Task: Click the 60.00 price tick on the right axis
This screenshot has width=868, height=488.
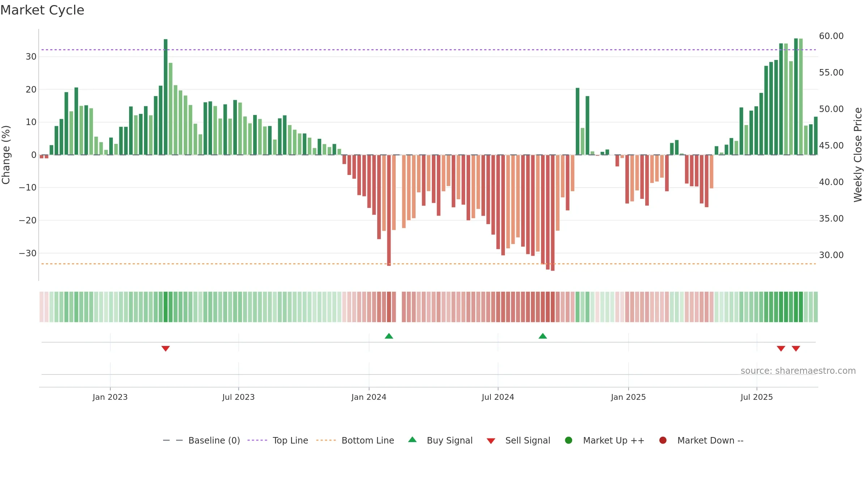Action: coord(831,36)
